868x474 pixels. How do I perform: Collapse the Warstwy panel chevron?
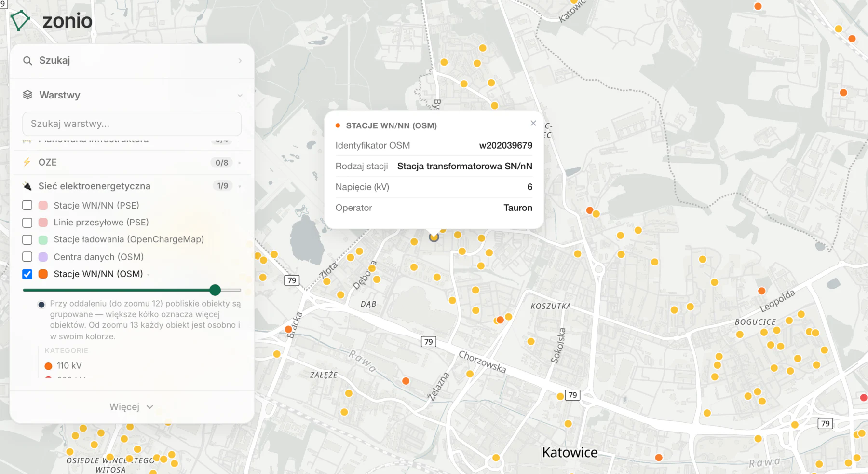point(240,96)
